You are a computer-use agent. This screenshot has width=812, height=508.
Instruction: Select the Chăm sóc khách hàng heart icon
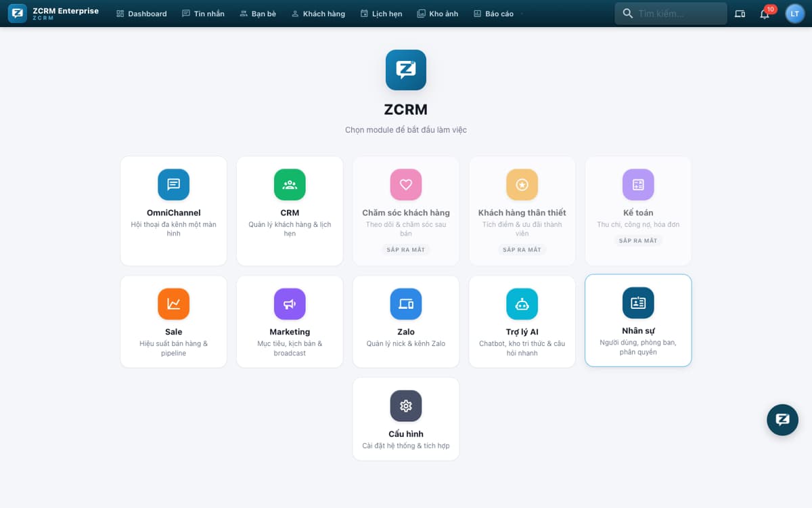406,184
